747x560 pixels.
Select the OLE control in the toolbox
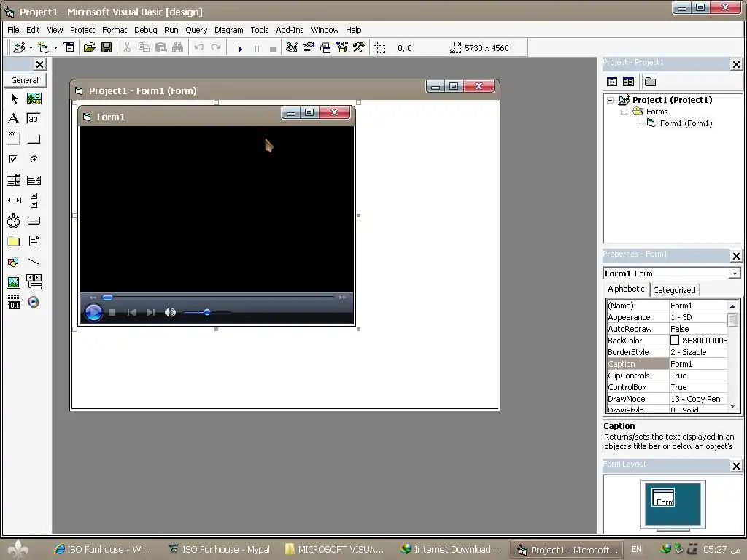[x=14, y=302]
